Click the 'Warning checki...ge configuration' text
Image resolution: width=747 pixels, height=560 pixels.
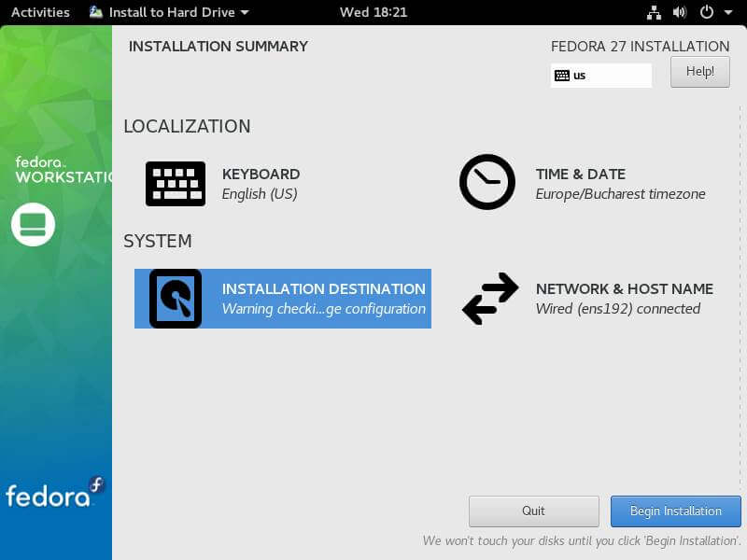323,309
